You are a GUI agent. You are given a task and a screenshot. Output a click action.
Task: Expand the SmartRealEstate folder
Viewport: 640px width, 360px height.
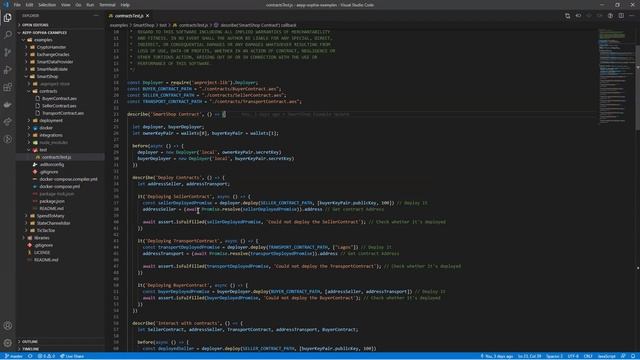[x=60, y=69]
